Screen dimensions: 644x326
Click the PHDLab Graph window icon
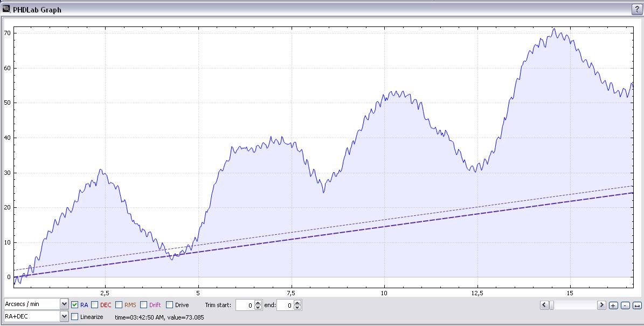click(x=6, y=9)
